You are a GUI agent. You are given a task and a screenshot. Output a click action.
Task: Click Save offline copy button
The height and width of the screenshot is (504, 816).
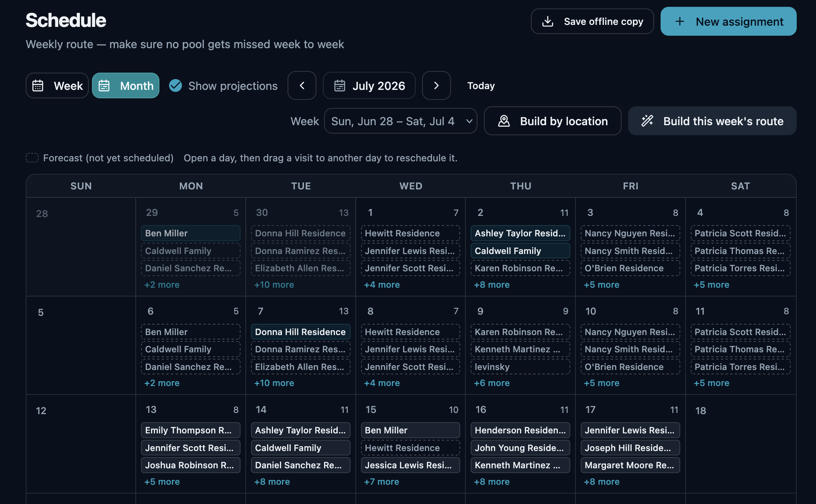pos(592,21)
